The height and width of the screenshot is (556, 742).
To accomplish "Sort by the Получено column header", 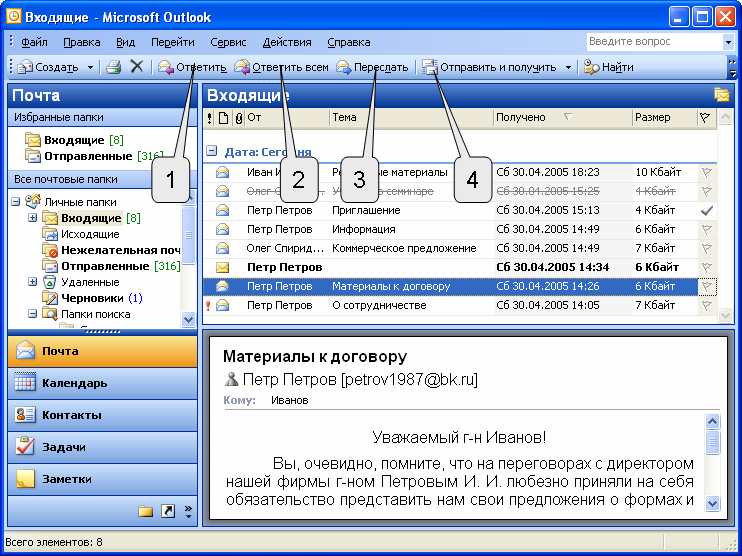I will pos(563,117).
